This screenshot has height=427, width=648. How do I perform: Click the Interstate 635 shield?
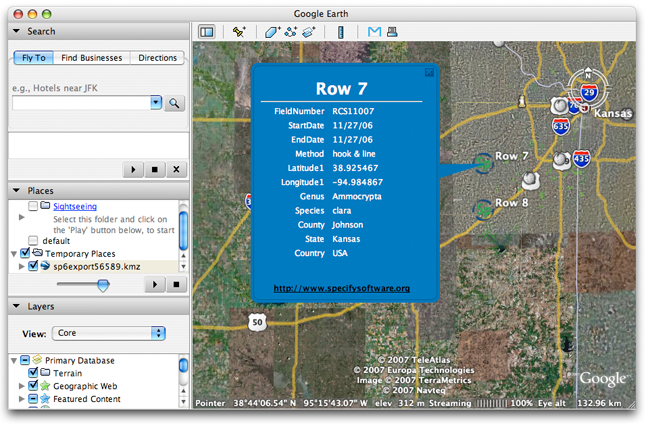point(561,126)
